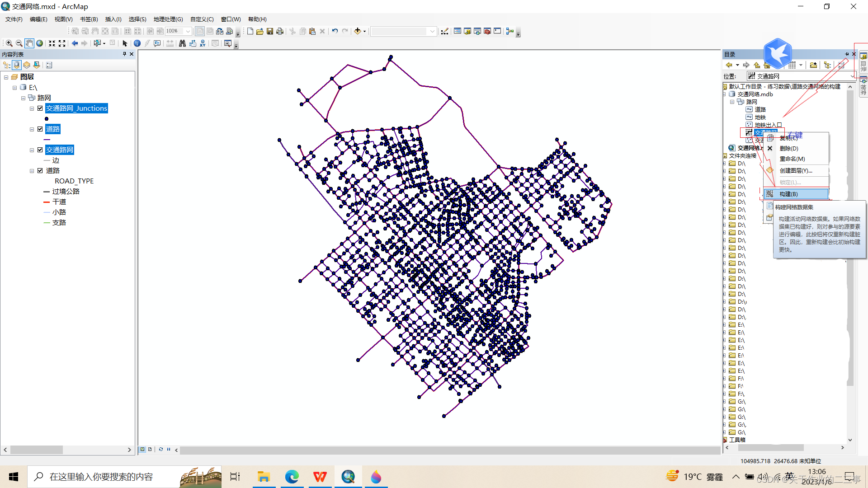
Task: Click Go Back to previous extent arrow
Action: [75, 43]
